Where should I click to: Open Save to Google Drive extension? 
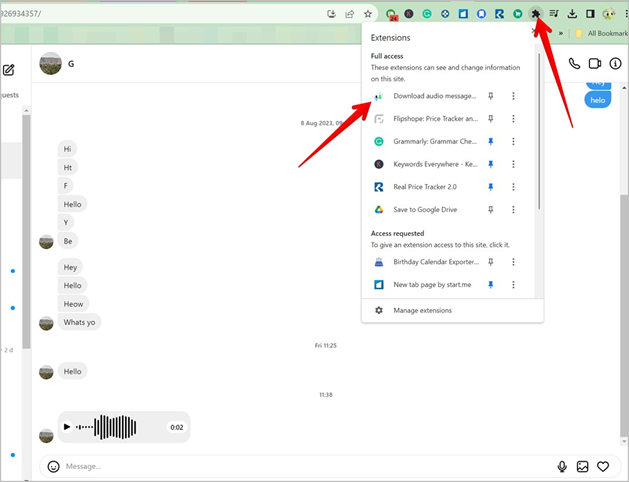point(425,209)
